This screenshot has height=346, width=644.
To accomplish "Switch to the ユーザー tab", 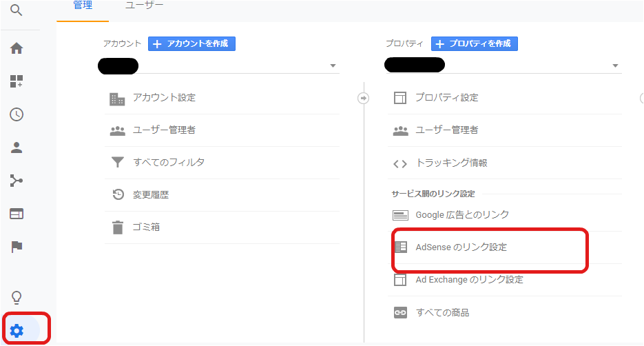I will tap(144, 6).
